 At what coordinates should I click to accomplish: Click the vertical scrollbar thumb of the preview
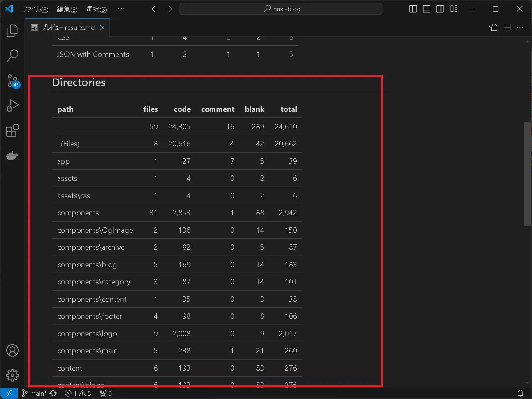[x=528, y=174]
